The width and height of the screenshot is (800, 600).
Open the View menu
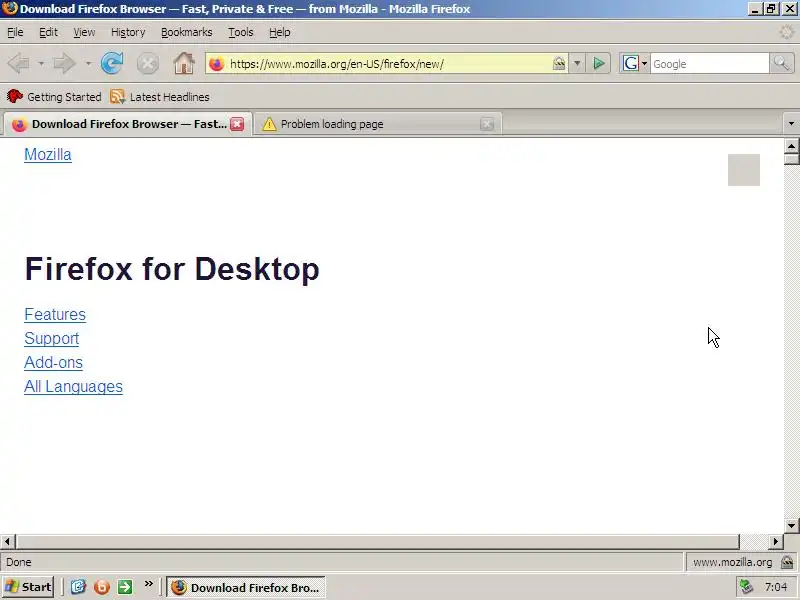click(84, 32)
